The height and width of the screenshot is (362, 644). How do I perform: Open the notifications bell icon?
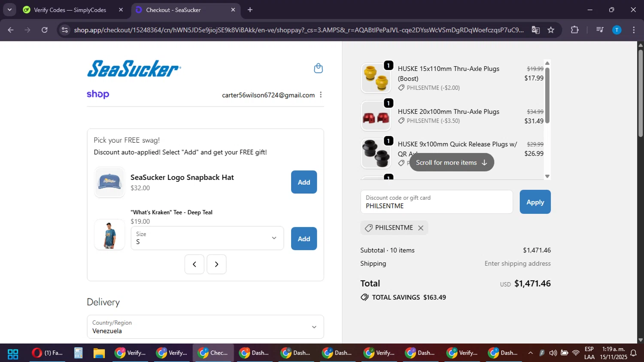click(633, 353)
